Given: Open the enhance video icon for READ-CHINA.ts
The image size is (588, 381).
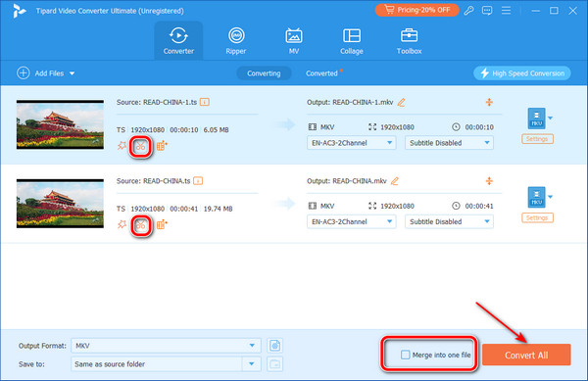Looking at the screenshot, I should [162, 224].
